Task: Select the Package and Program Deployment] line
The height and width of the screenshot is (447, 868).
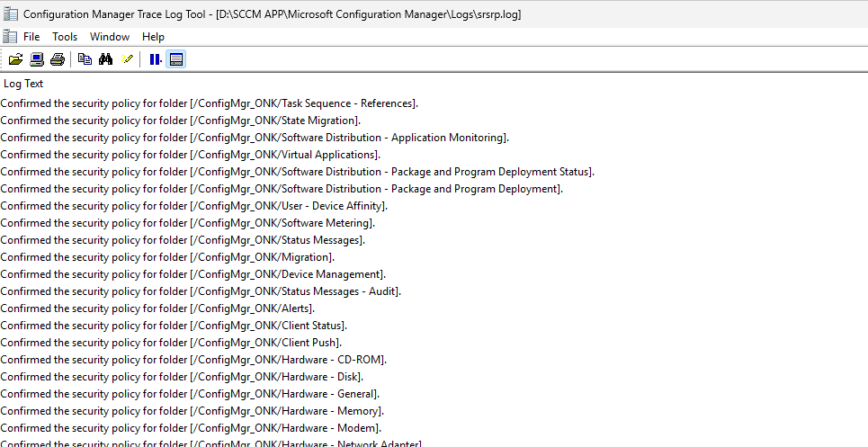Action: point(282,189)
